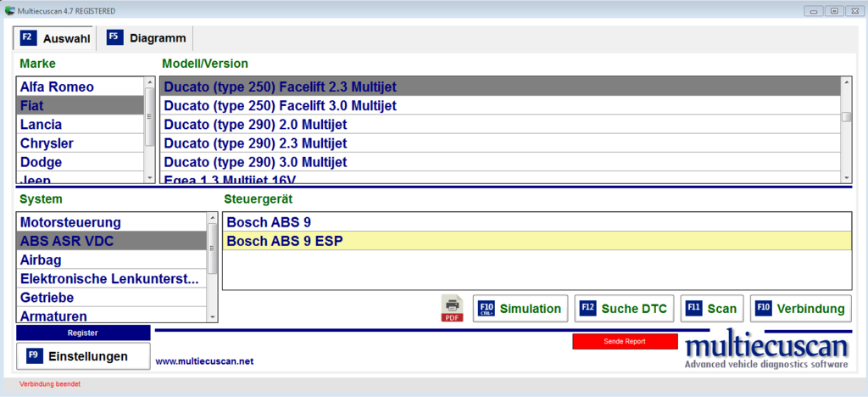This screenshot has width=868, height=397.
Task: Choose Ducato (type 290) 2.0 Multijet
Action: (500, 124)
